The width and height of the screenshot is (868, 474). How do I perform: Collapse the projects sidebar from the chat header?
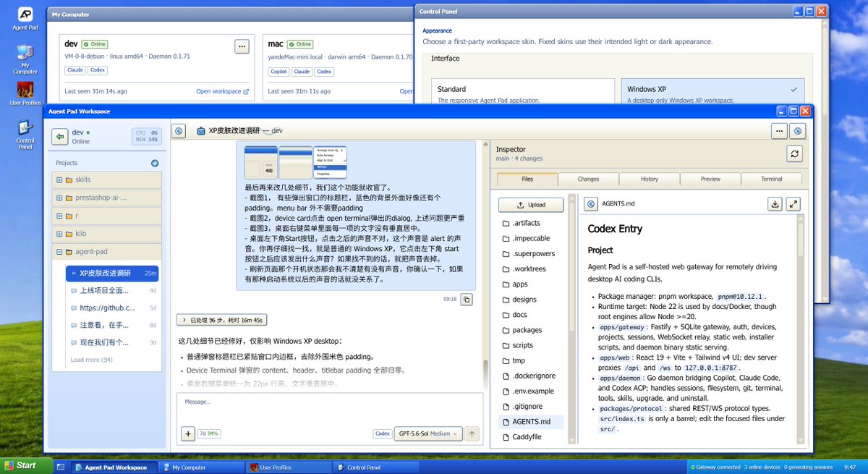(179, 131)
